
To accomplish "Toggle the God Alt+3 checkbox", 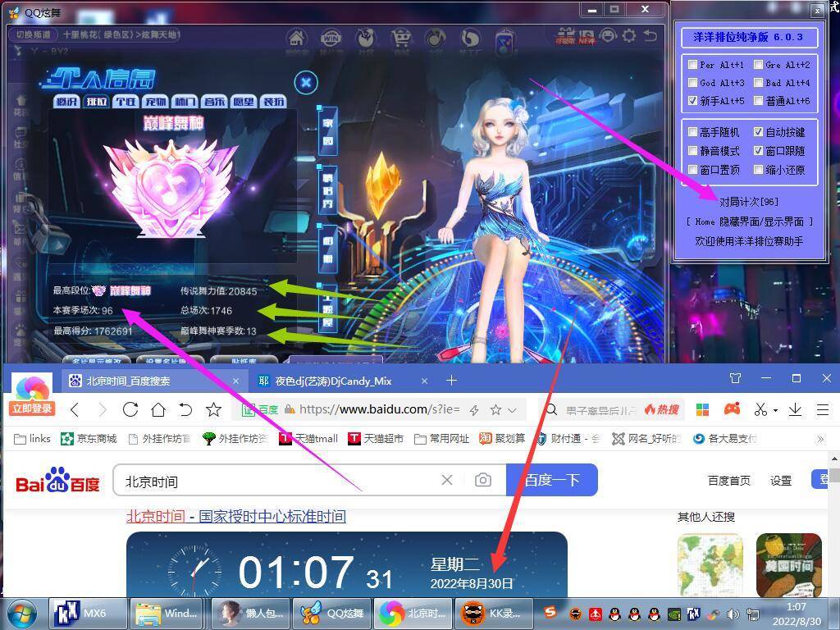I will 692,83.
